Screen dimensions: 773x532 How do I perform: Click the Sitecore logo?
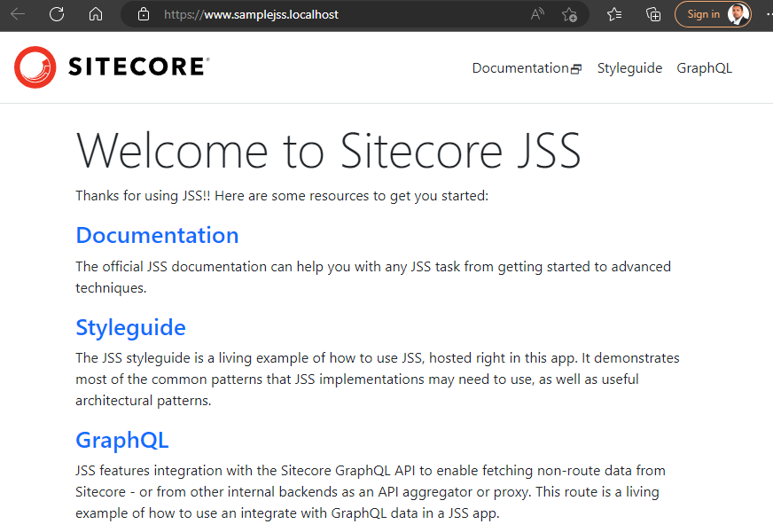point(112,67)
